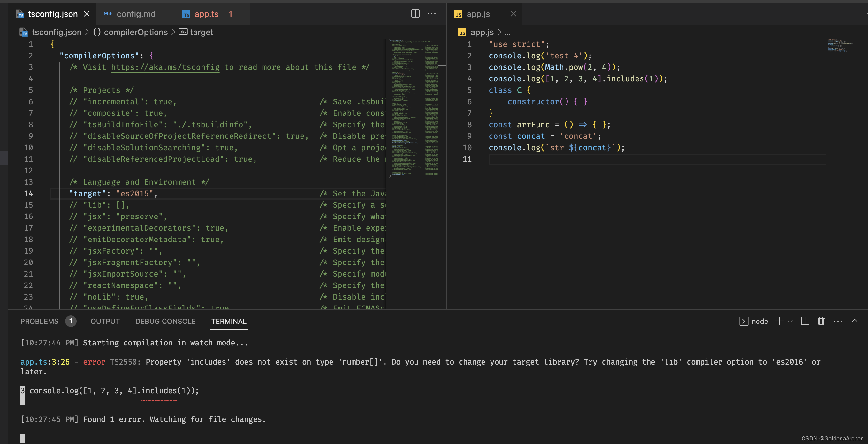Select the TERMINAL tab
Image resolution: width=868 pixels, height=444 pixels.
228,321
